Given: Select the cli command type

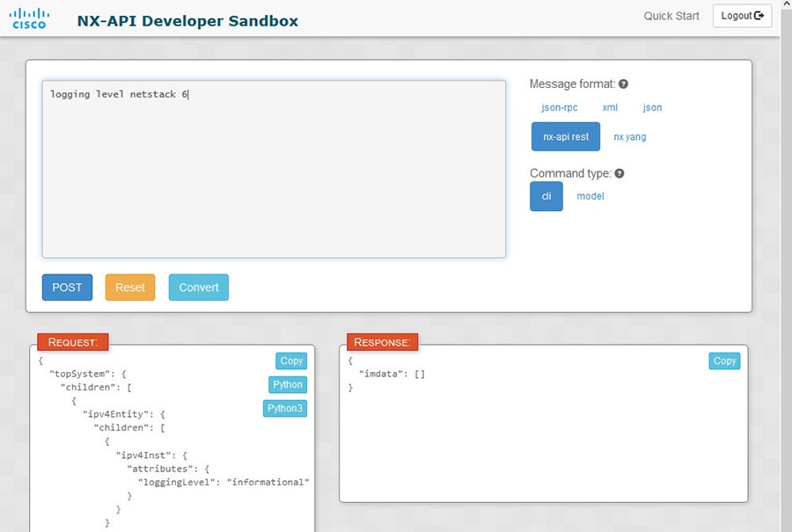Looking at the screenshot, I should pos(546,196).
